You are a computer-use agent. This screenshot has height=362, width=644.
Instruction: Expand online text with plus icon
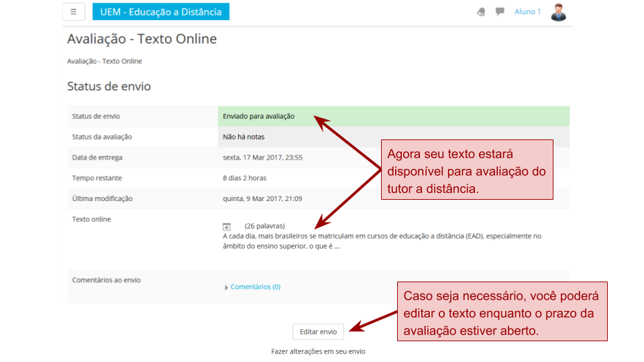pos(227,227)
